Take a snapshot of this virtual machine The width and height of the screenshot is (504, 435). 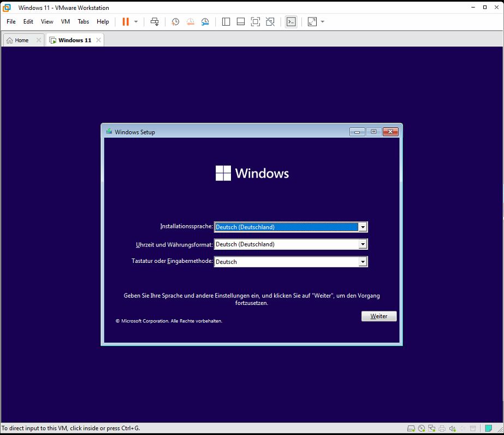pos(175,22)
